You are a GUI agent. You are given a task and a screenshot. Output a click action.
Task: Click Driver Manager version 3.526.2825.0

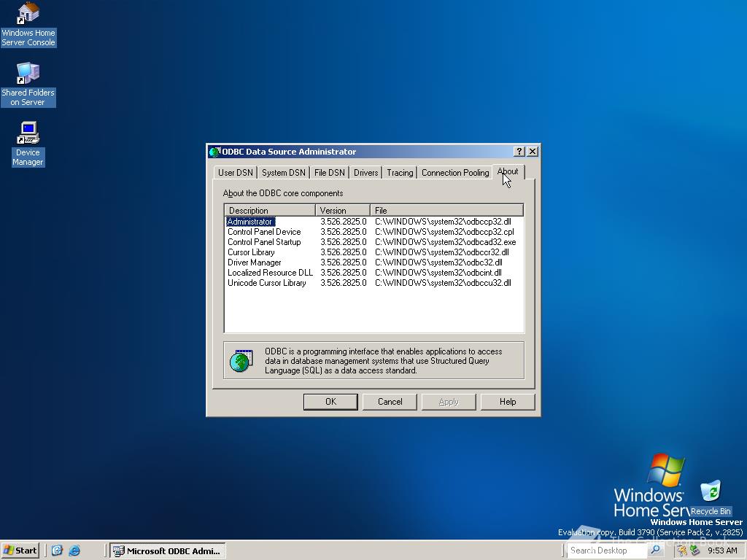click(344, 262)
